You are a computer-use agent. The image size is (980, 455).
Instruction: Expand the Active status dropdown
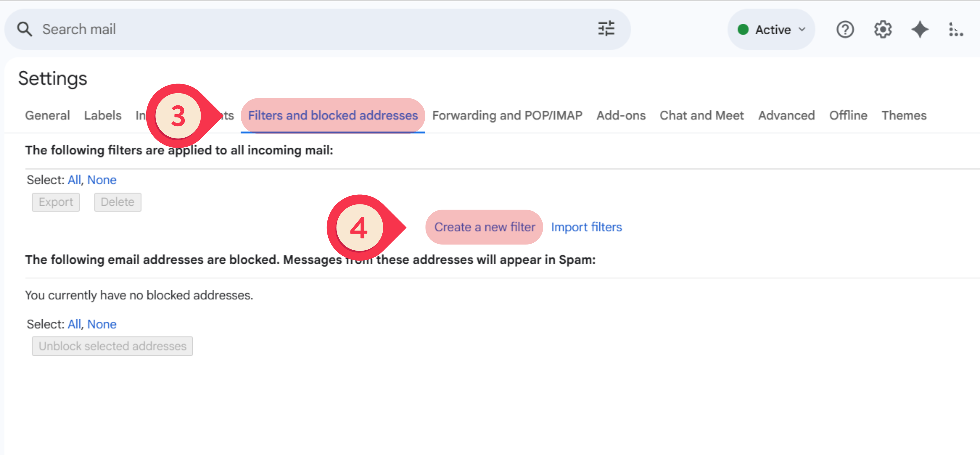pos(771,30)
